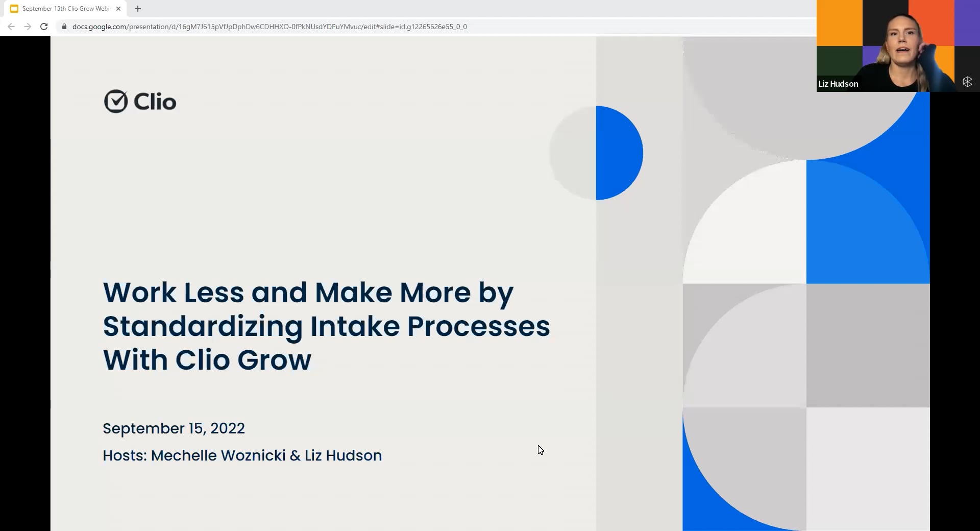This screenshot has height=531, width=980.
Task: Open a new browser tab
Action: coord(137,9)
